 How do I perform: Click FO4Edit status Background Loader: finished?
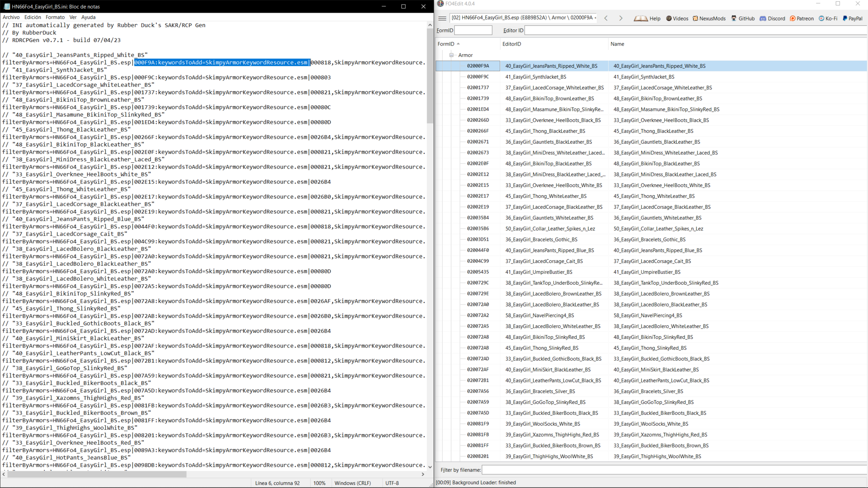(x=476, y=483)
